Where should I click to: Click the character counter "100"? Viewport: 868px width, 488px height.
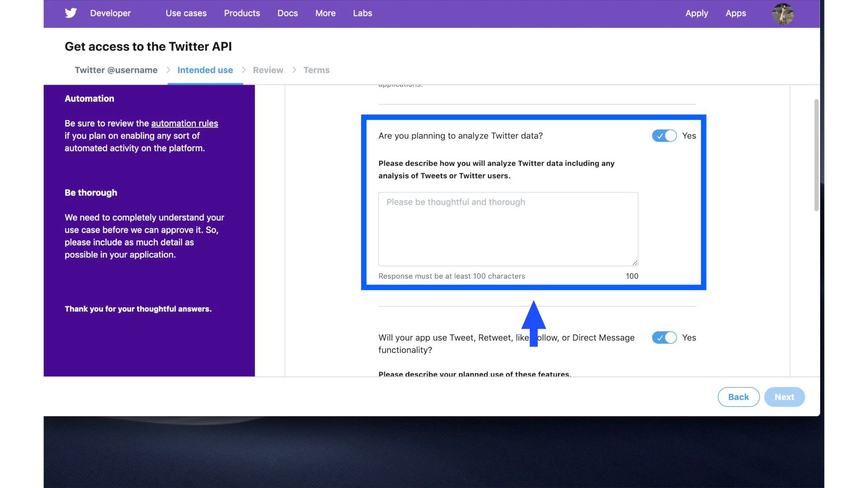click(x=632, y=276)
